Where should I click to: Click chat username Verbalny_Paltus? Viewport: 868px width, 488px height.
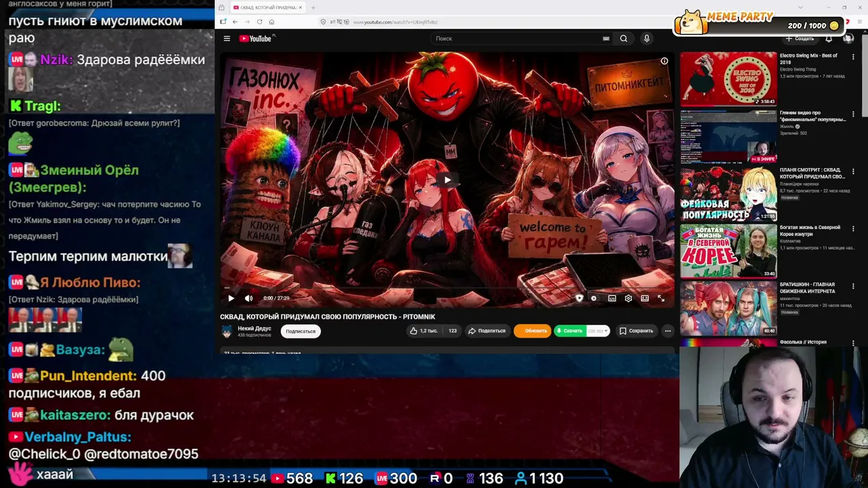pos(77,437)
